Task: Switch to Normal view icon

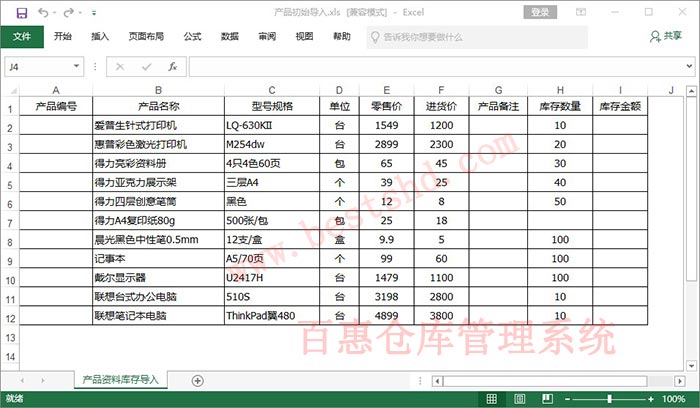Action: tap(492, 399)
